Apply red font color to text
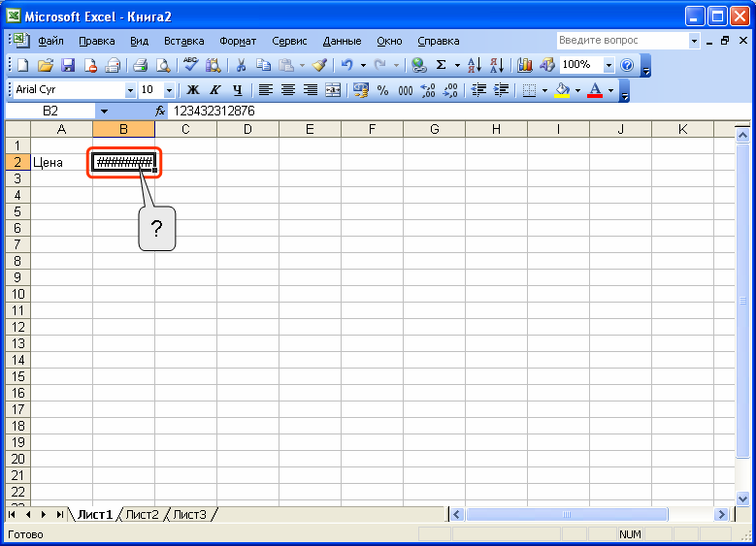756x546 pixels. click(x=595, y=90)
